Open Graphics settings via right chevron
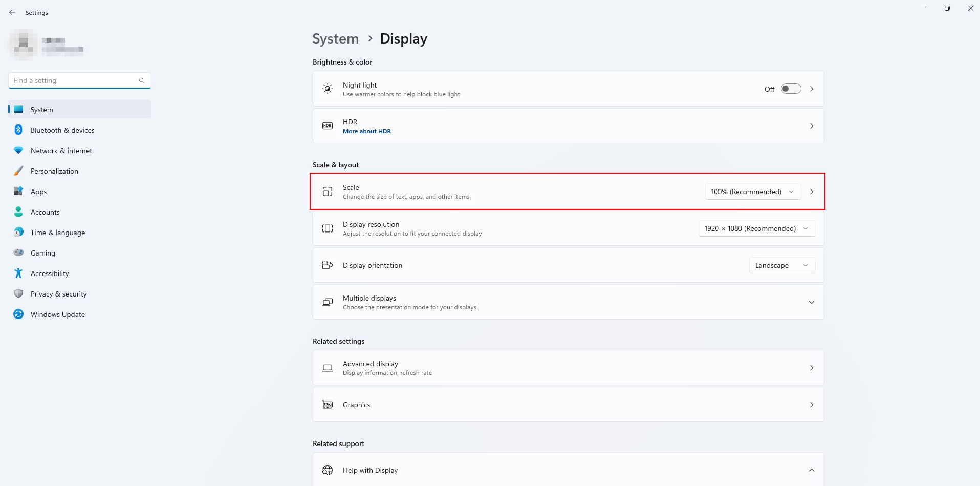Image resolution: width=980 pixels, height=486 pixels. [x=812, y=405]
